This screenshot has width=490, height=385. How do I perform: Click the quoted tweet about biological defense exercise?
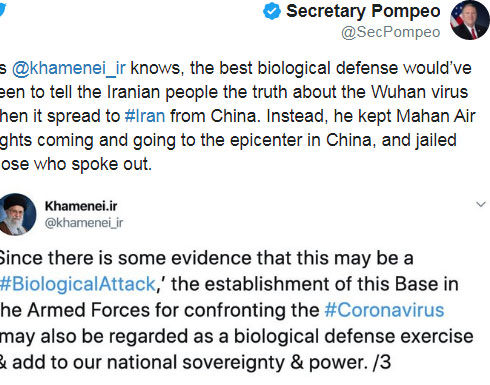pyautogui.click(x=236, y=310)
